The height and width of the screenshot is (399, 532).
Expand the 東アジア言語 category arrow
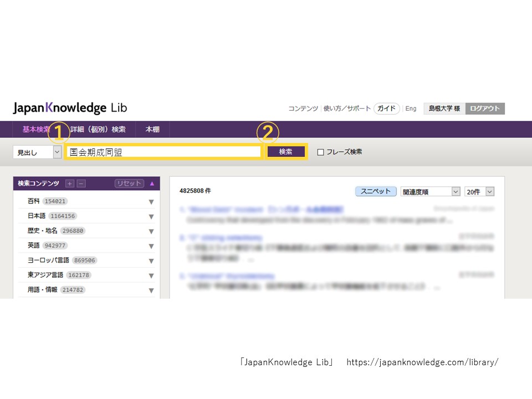pyautogui.click(x=151, y=275)
